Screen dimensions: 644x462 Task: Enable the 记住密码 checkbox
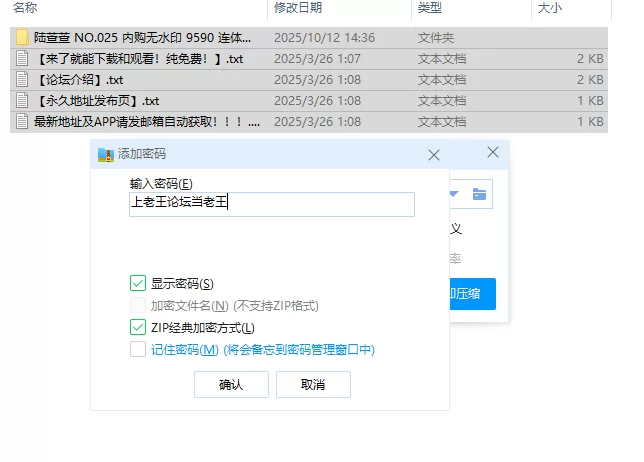point(138,349)
